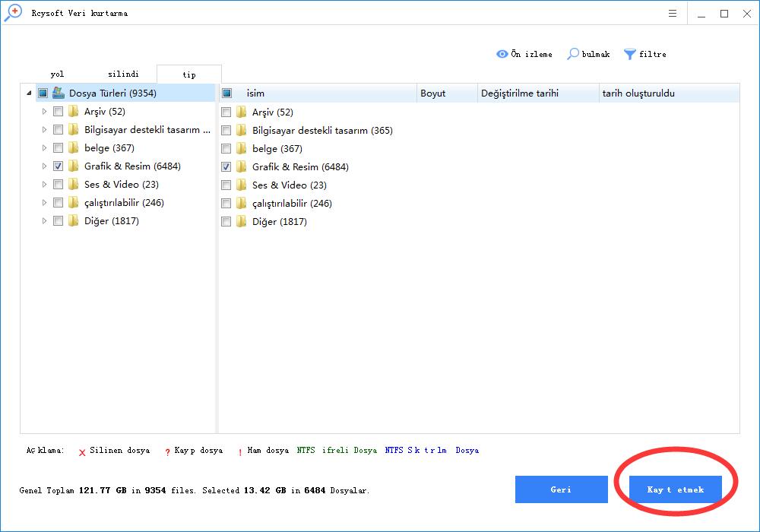Toggle Dosya Türleri root checkbox in tree
Viewport: 760px width, 532px height.
43,93
